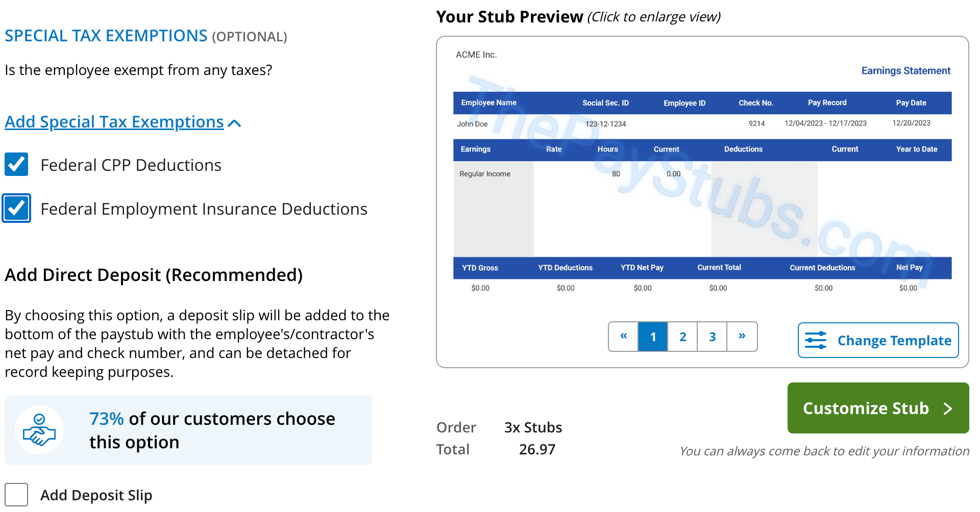Select stub page 1 in pagination
The height and width of the screenshot is (512, 980).
click(653, 337)
